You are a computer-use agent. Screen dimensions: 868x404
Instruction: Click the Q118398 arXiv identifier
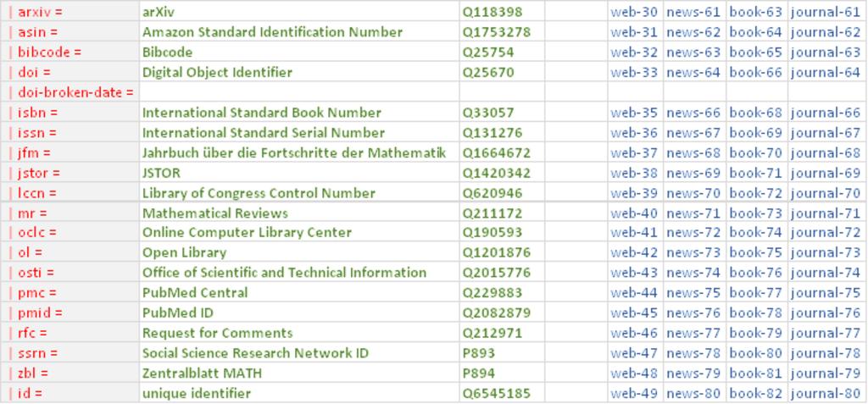coord(492,12)
